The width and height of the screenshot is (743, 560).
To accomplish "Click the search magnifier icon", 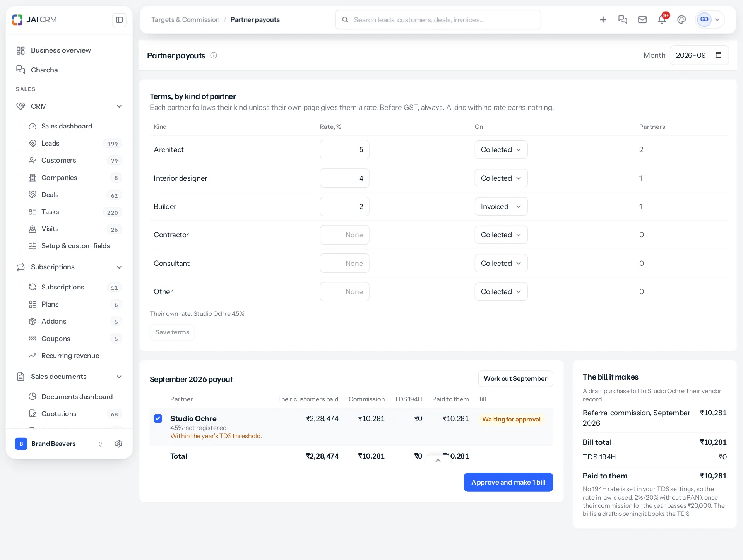I will click(x=345, y=20).
